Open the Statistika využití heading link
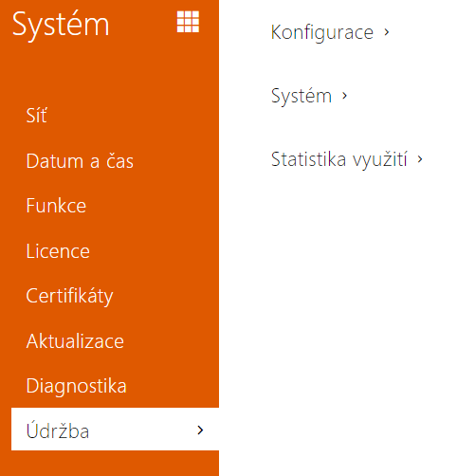Screen dimensions: 475x476 pos(339,159)
